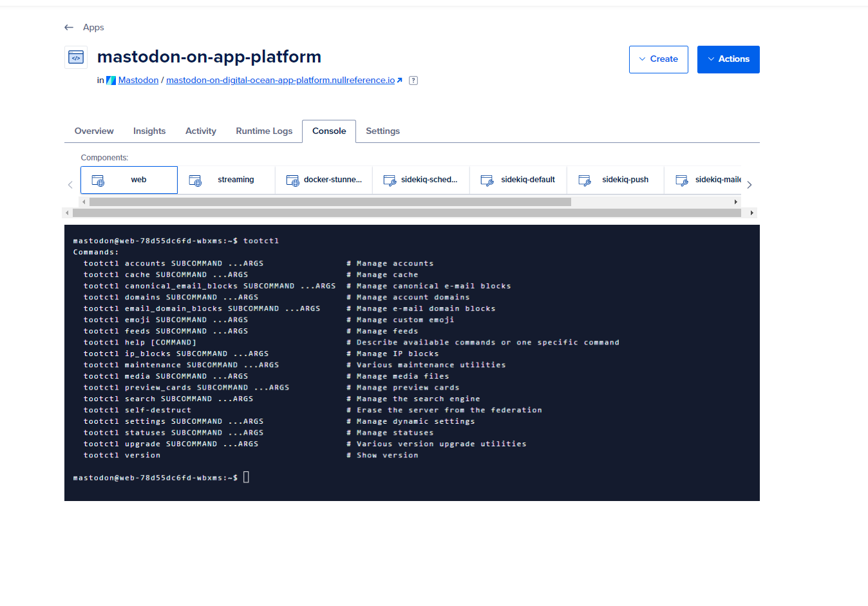
Task: Click the 'tootctl media SUBCOMMAND ...ARGS' line
Action: tap(166, 377)
